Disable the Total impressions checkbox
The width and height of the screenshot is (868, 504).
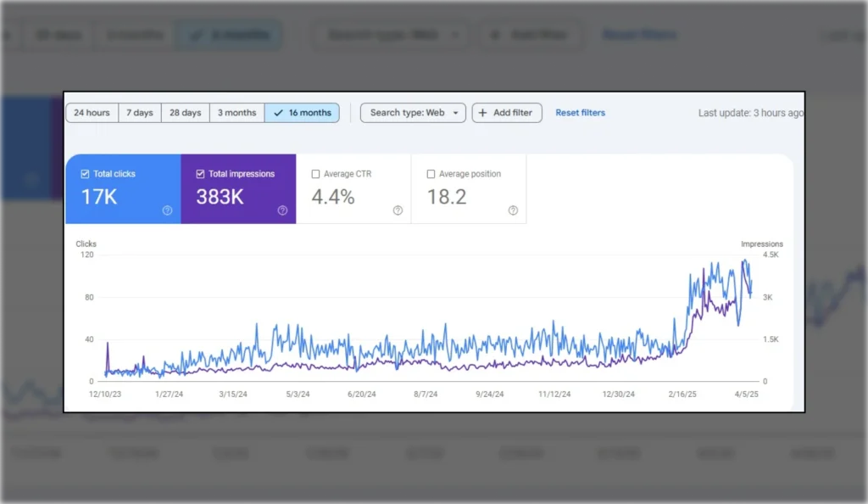(x=200, y=174)
